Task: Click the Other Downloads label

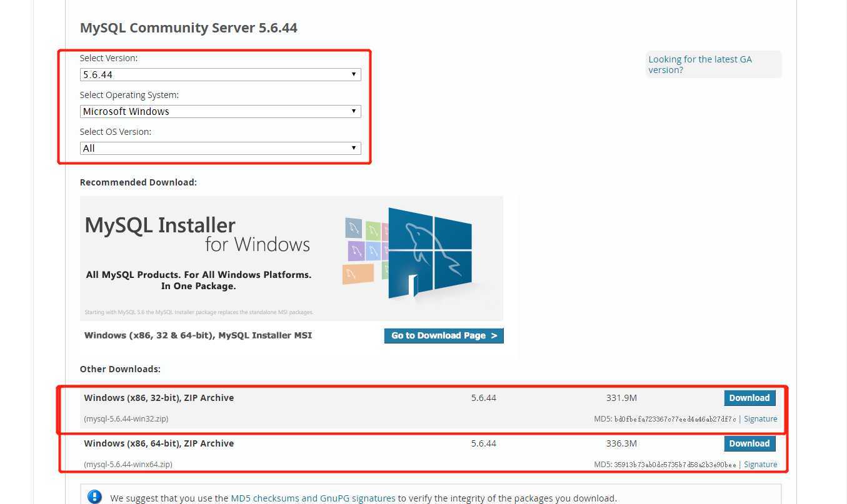Action: [120, 369]
